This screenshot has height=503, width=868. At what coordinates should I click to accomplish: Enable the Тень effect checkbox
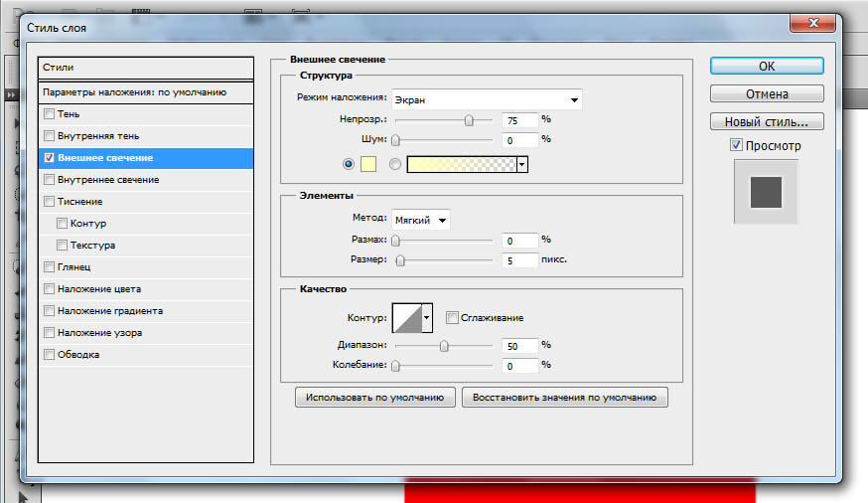(50, 114)
